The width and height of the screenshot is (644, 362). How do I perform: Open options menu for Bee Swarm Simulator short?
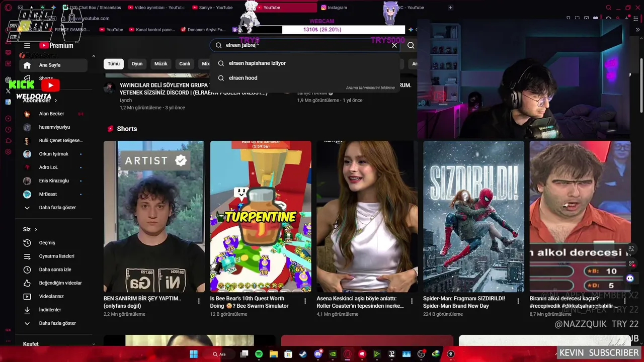coord(305,301)
